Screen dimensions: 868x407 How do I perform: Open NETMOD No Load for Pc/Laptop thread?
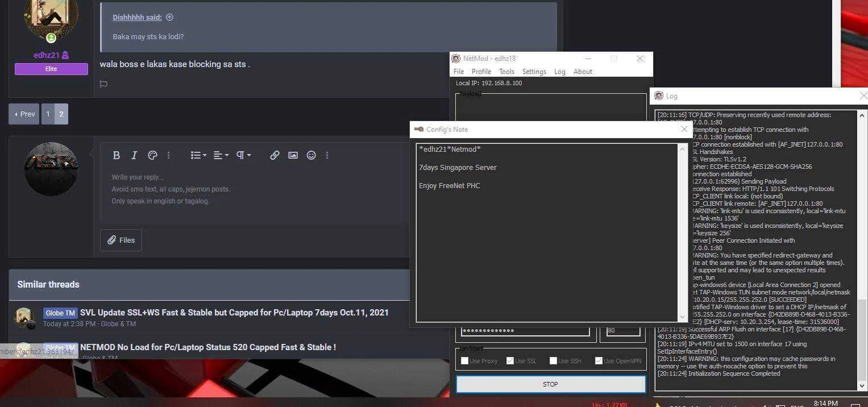(208, 347)
